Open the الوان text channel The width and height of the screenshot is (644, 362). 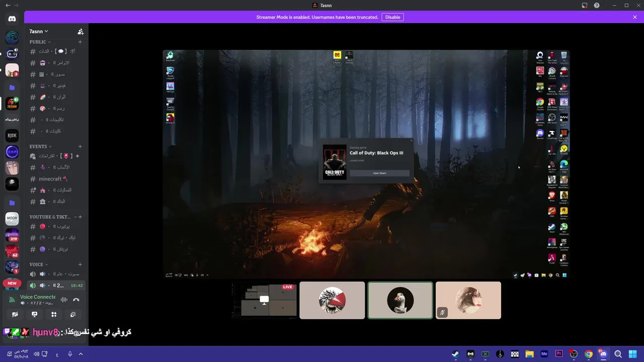coord(56,97)
